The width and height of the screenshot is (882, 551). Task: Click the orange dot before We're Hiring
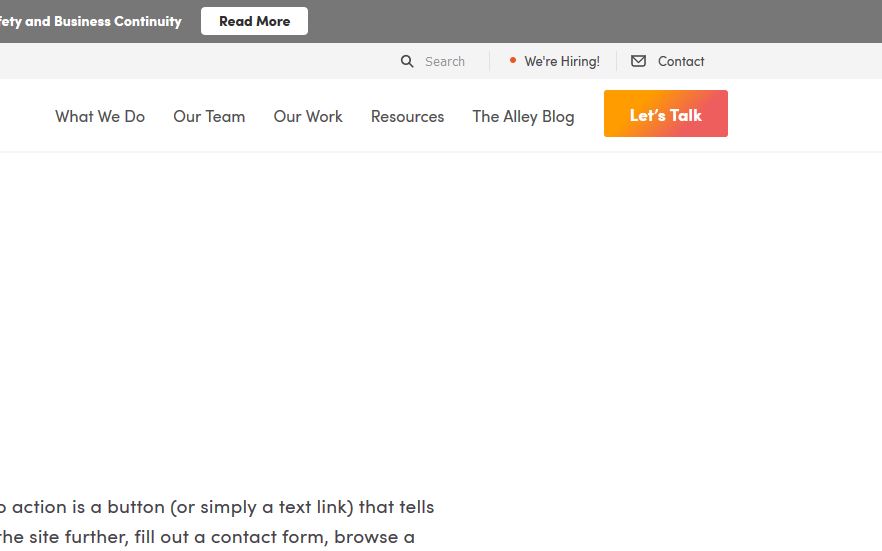[x=513, y=60]
